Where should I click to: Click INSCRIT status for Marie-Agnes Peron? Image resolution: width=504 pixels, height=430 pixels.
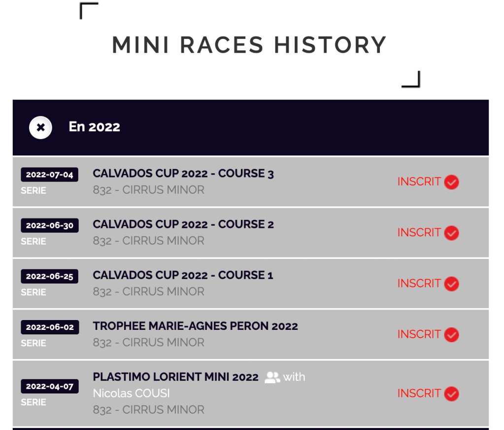[x=419, y=334]
